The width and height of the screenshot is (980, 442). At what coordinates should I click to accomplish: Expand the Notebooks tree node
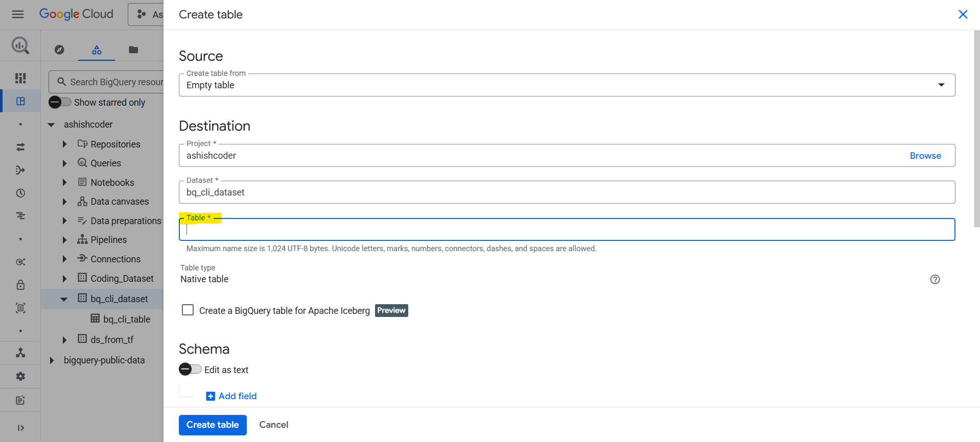point(64,183)
